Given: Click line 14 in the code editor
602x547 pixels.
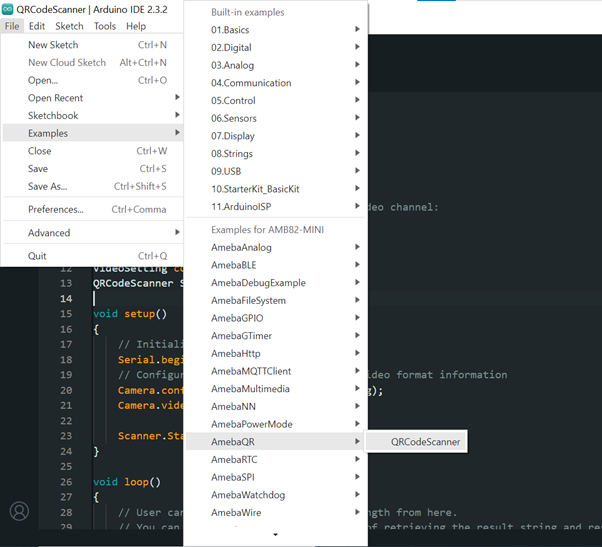Looking at the screenshot, I should pyautogui.click(x=140, y=299).
